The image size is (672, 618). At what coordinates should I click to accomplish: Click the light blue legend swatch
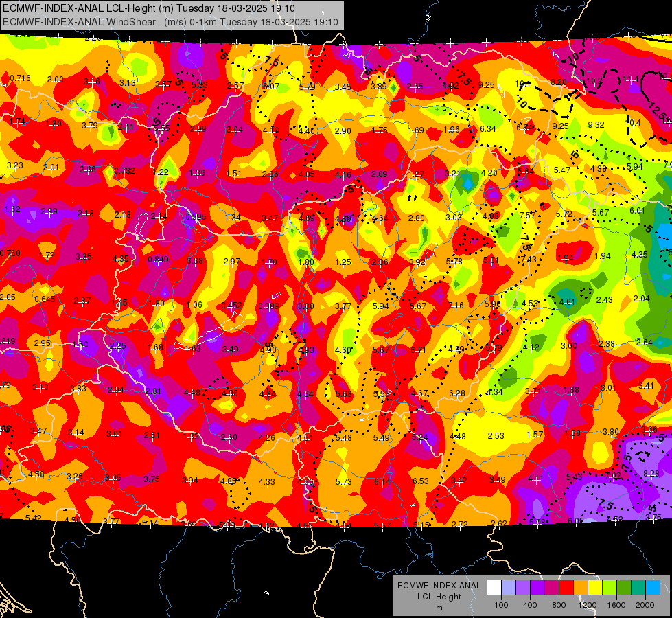click(653, 588)
